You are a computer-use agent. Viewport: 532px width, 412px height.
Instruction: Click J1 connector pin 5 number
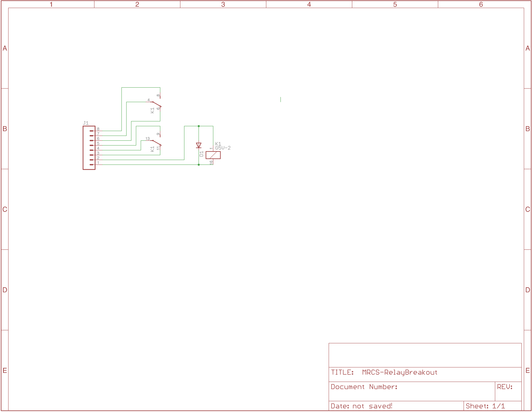[x=98, y=143]
